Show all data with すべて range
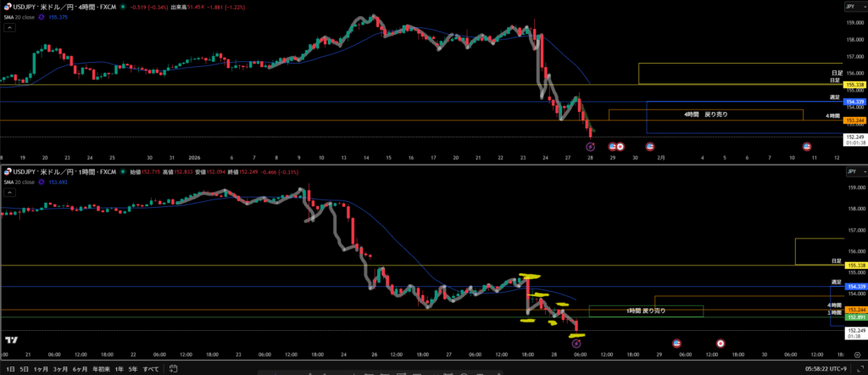 (x=151, y=369)
